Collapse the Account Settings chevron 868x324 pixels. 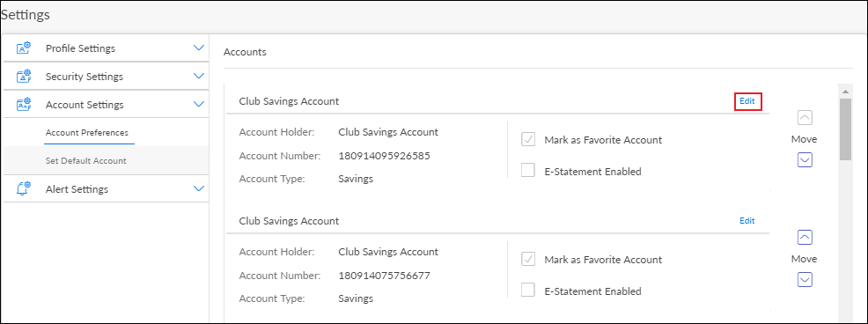pyautogui.click(x=199, y=104)
